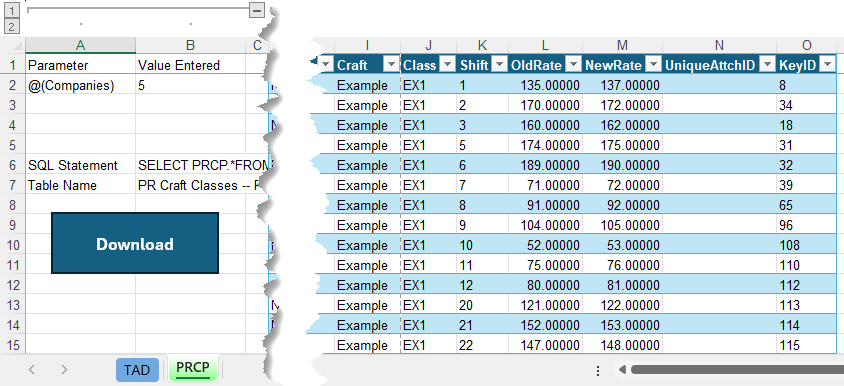Open the OldRate column filter dropdown
Viewport: 844px width, 386px height.
point(574,65)
